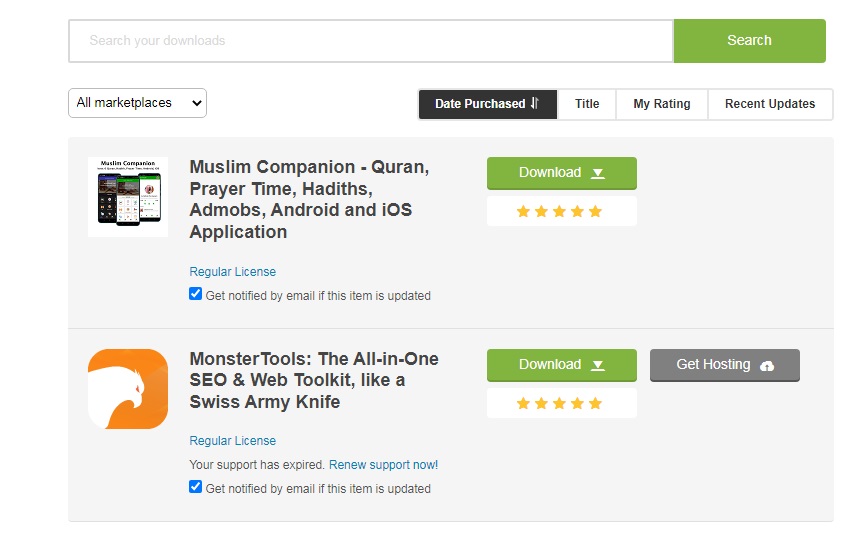Sort downloads by My Rating
Screen dimensions: 857x539
click(661, 104)
